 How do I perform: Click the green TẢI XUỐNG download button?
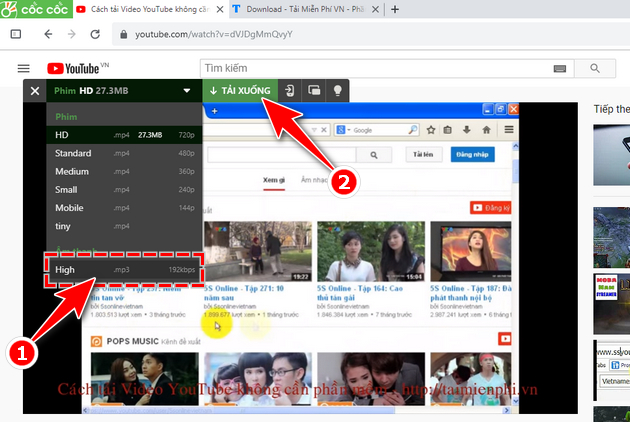(x=239, y=90)
